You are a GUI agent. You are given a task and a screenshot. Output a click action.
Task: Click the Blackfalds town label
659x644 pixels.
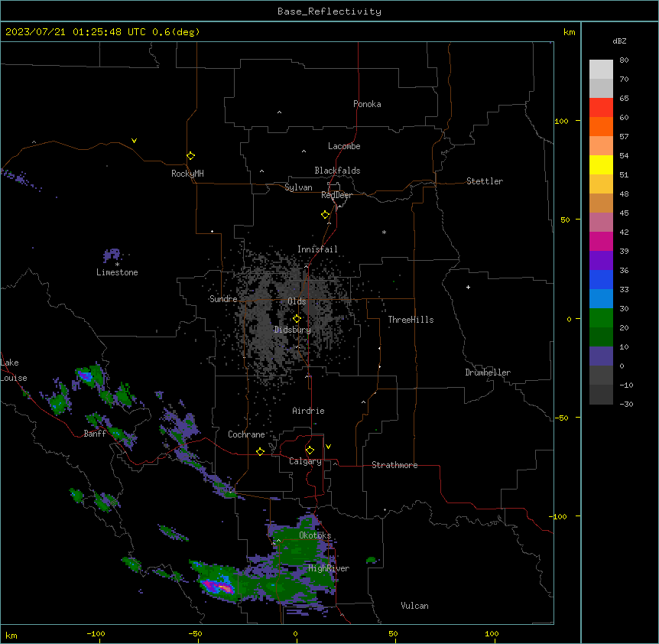point(337,171)
